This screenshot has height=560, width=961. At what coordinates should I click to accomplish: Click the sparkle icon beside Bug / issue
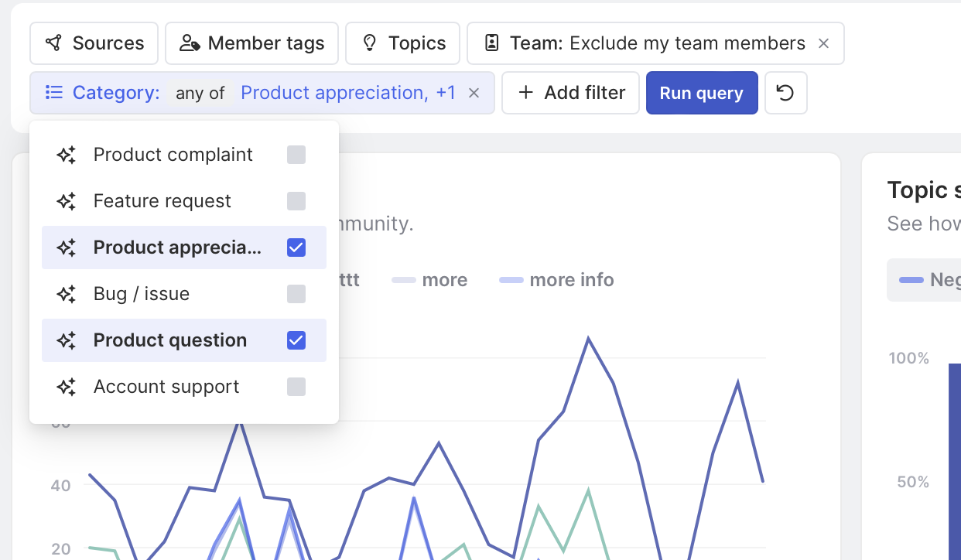(x=67, y=294)
